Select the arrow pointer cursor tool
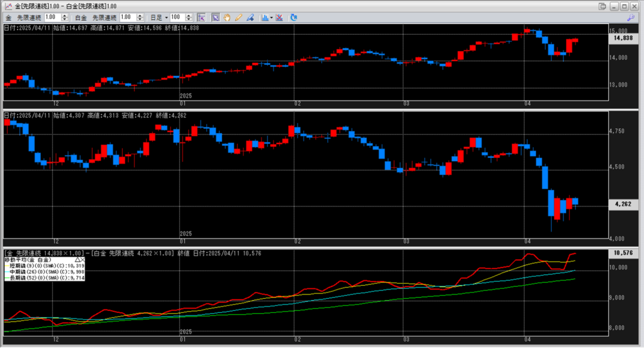This screenshot has height=348, width=644. pos(216,17)
